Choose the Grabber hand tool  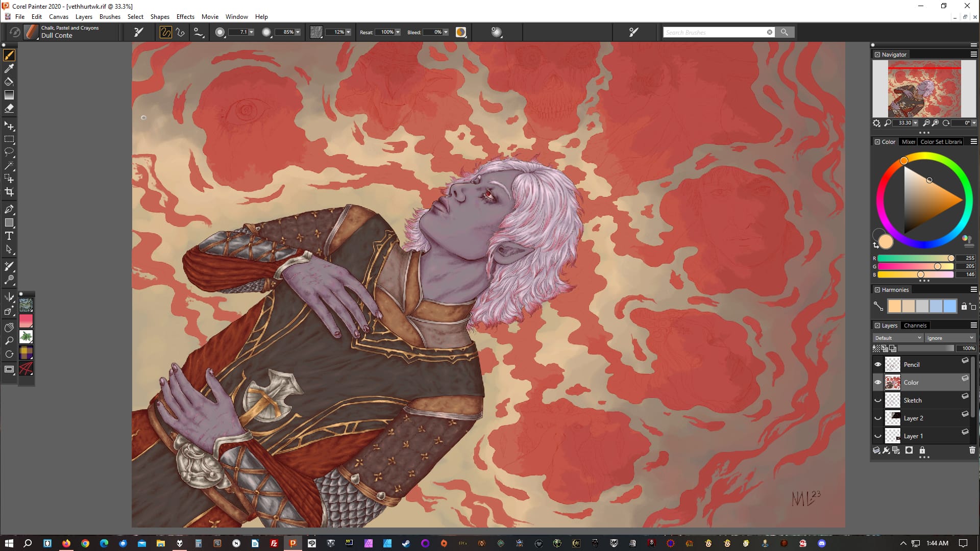[x=9, y=328]
